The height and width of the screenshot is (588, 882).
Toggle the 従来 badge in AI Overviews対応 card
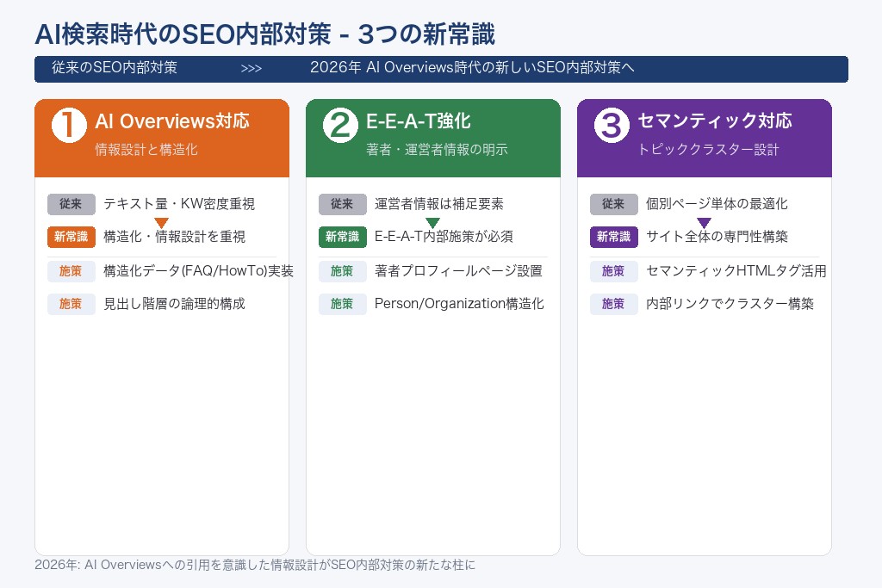click(71, 204)
